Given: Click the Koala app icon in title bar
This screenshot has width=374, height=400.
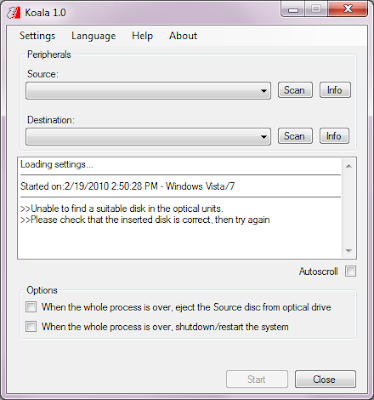Looking at the screenshot, I should tap(14, 13).
